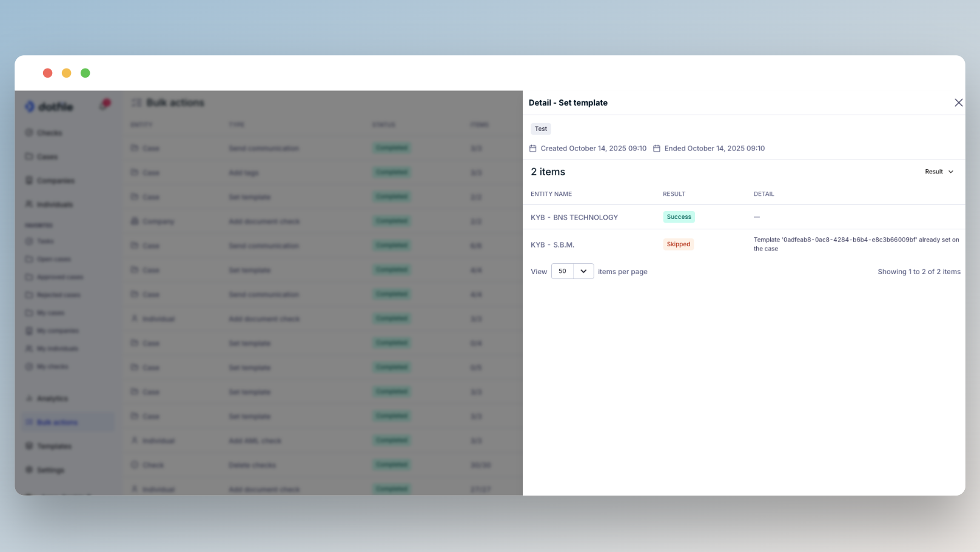Open the notifications icon beside the Dotfile logo

coord(105,104)
